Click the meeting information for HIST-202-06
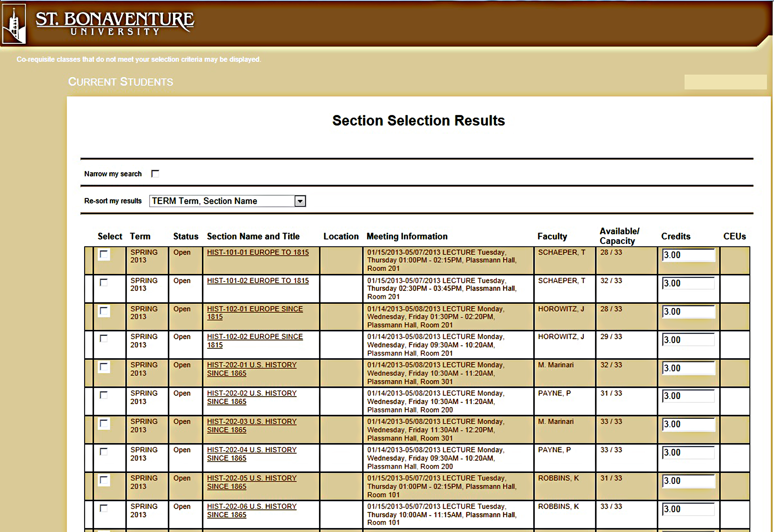 point(442,514)
